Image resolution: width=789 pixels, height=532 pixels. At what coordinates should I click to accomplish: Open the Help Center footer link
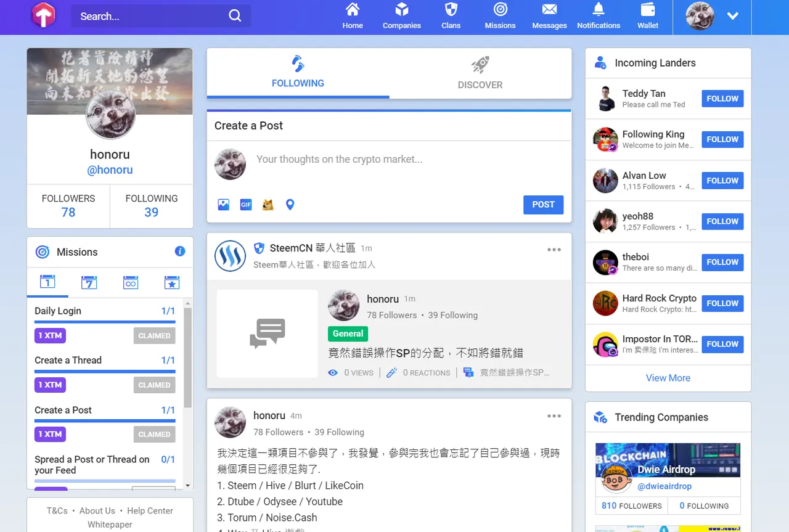click(x=150, y=510)
